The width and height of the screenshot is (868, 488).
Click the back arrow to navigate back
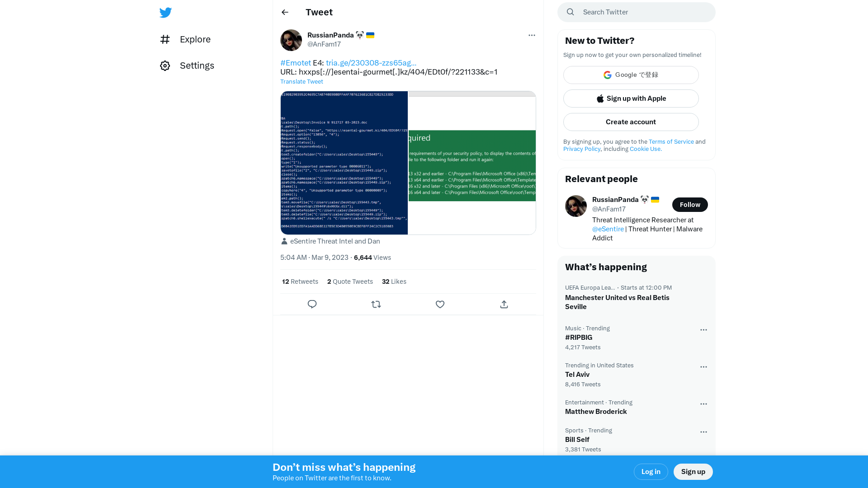(x=284, y=12)
